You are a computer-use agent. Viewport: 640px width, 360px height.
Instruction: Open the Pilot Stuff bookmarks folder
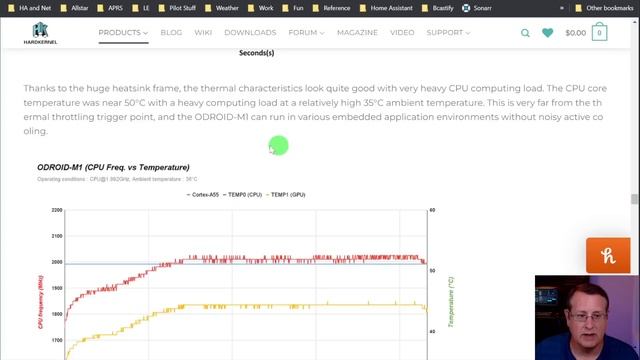tap(177, 8)
